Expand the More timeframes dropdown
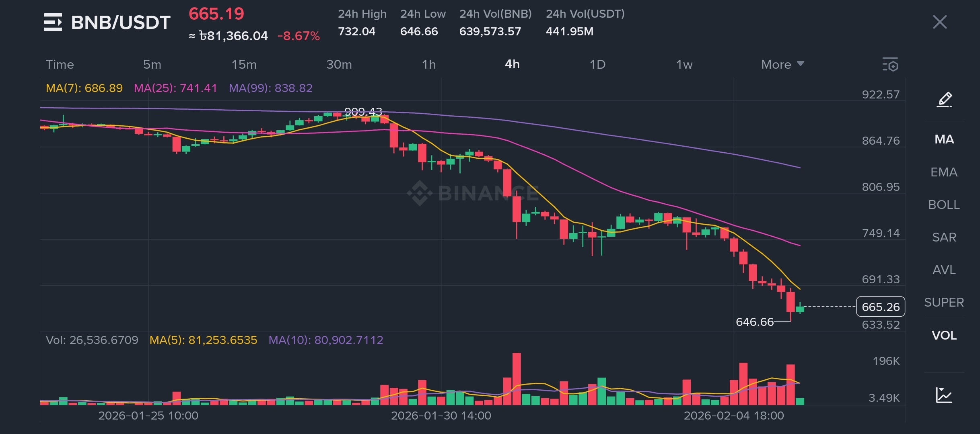The image size is (980, 434). (782, 64)
